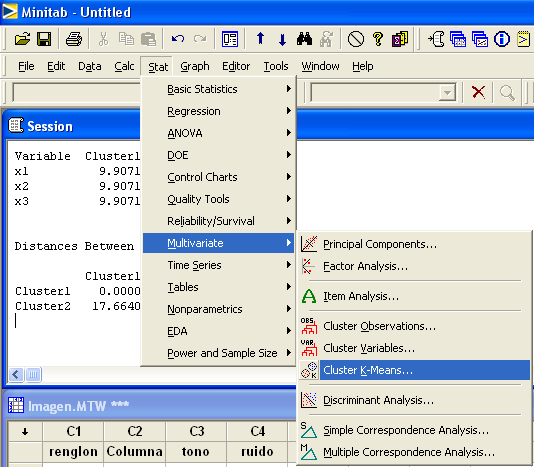Click the Open Project folder icon

click(x=22, y=39)
